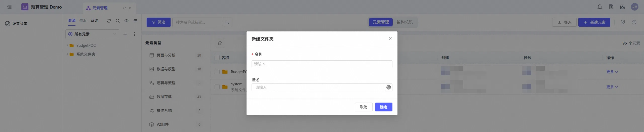Screen dimensions: 644x132
Task: Open 更多 dropdown for system row
Action: (x=612, y=87)
